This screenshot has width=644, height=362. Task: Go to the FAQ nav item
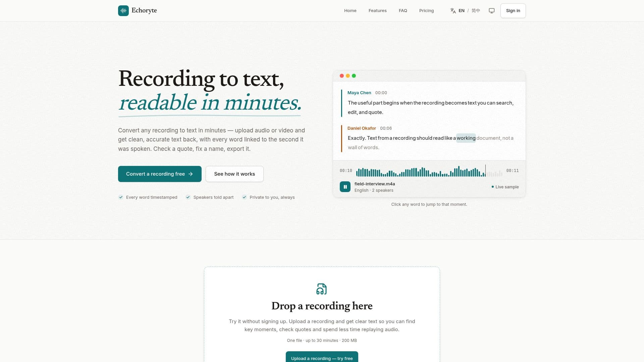[x=403, y=11]
